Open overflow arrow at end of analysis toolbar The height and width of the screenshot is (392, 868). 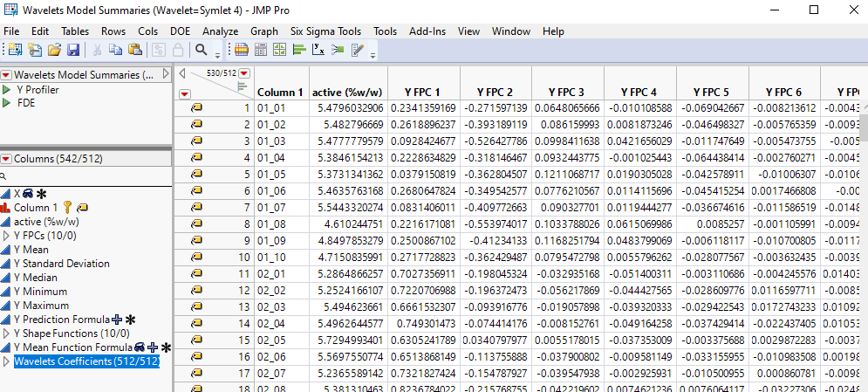373,55
